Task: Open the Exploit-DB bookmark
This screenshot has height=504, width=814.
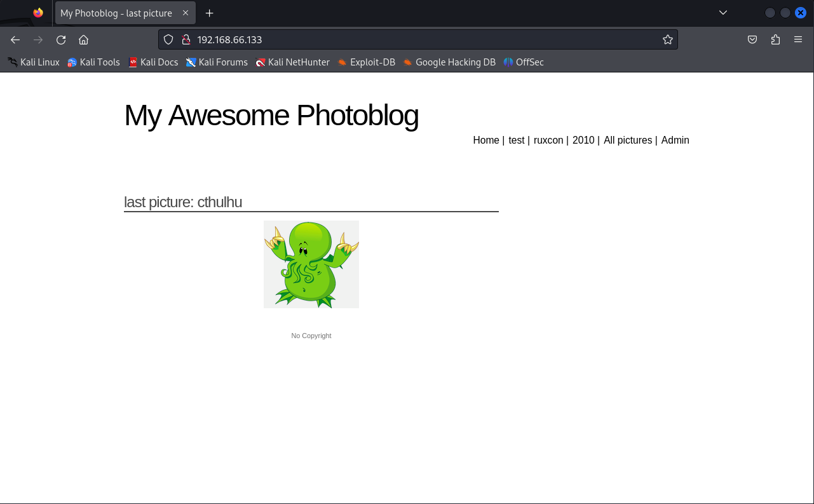Action: tap(366, 62)
